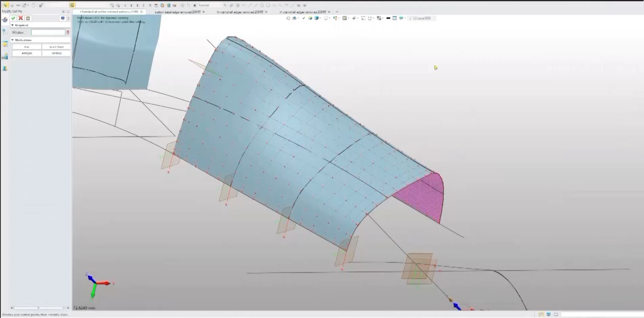The image size is (644, 318).
Task: Select the shaded display style icon in toolbar
Action: click(x=317, y=18)
